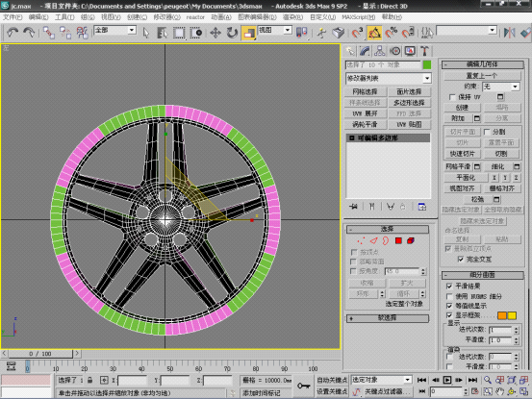
Task: Choose the Vertex sub-object level icon
Action: click(361, 240)
